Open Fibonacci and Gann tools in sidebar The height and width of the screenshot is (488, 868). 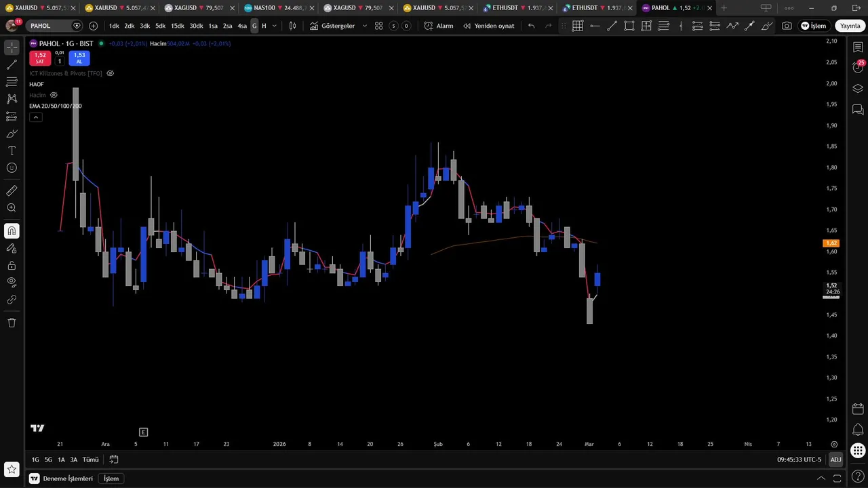(x=12, y=82)
